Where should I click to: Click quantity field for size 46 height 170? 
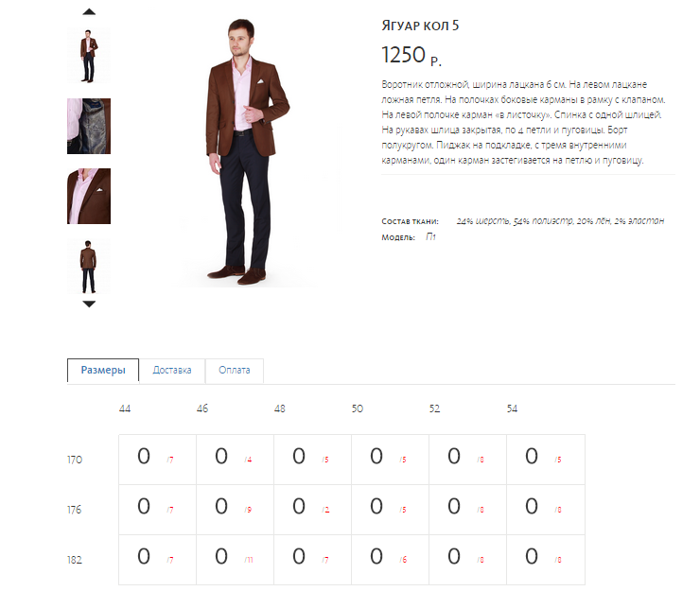(221, 456)
